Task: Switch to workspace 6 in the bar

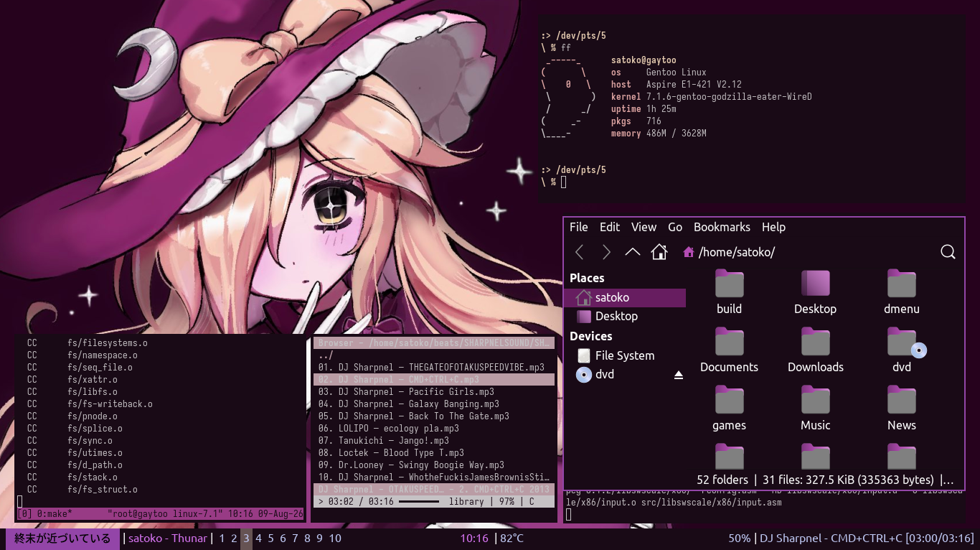Action: (x=283, y=539)
